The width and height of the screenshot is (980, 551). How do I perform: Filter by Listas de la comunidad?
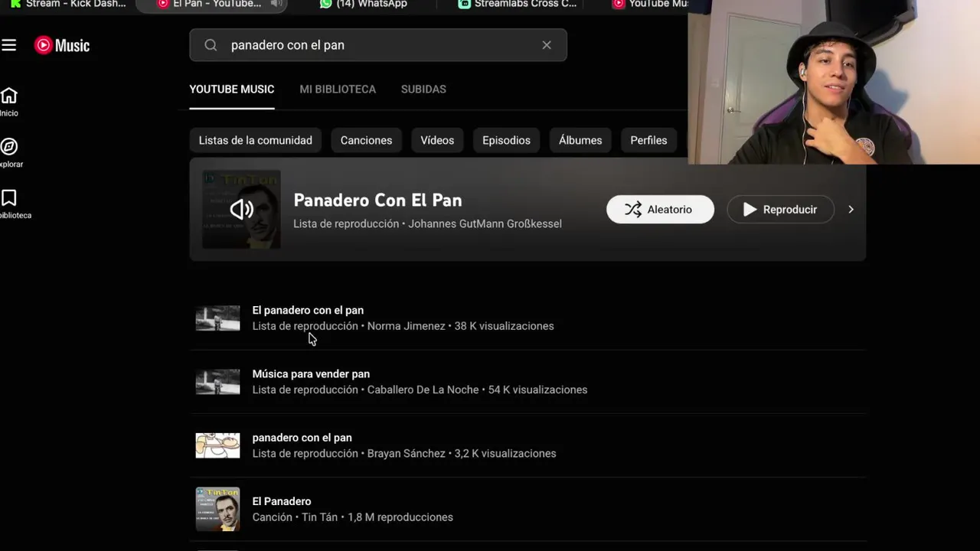[x=256, y=140]
